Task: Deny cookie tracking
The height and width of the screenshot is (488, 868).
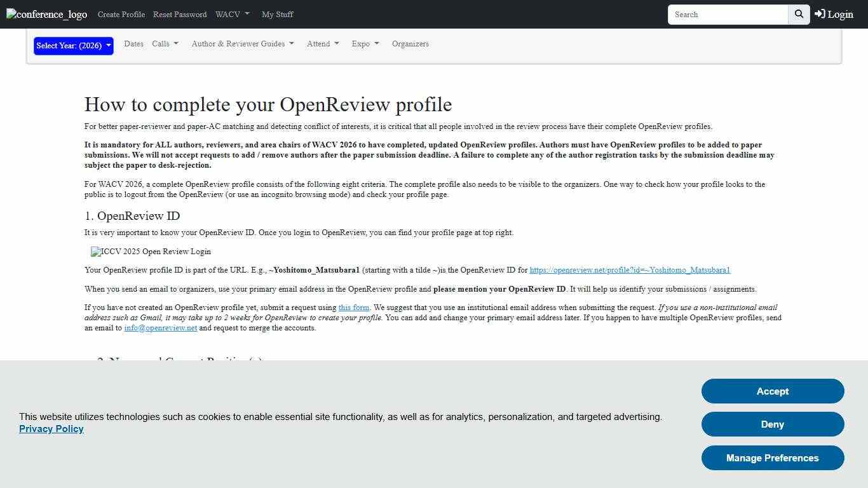Action: (x=772, y=424)
